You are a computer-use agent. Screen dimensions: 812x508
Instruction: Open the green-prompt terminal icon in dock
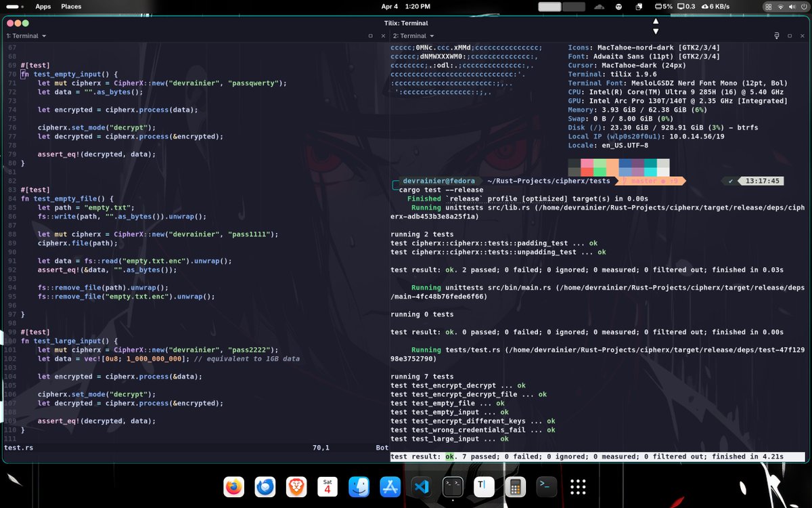[546, 486]
